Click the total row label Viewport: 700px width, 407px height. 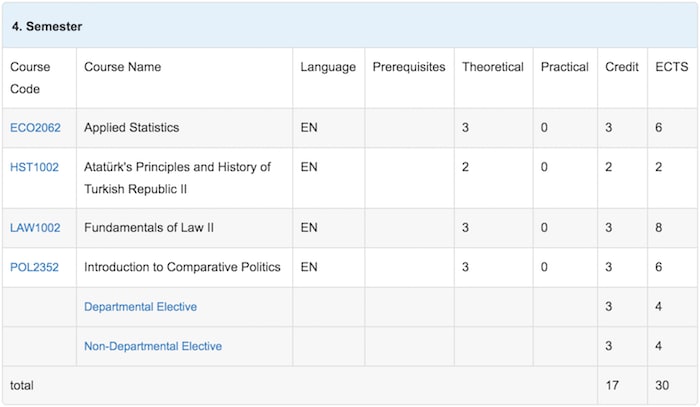coord(22,385)
